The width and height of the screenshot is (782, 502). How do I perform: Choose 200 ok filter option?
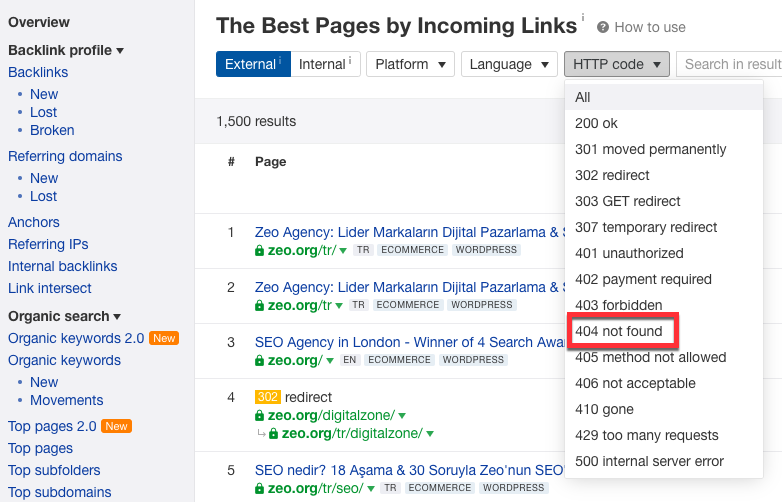click(x=664, y=123)
